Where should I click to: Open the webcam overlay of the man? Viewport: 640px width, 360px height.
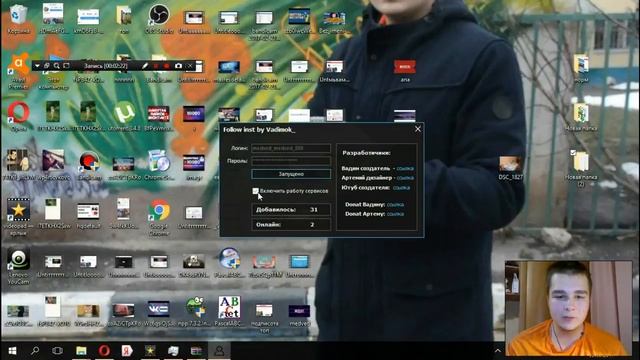click(x=568, y=308)
